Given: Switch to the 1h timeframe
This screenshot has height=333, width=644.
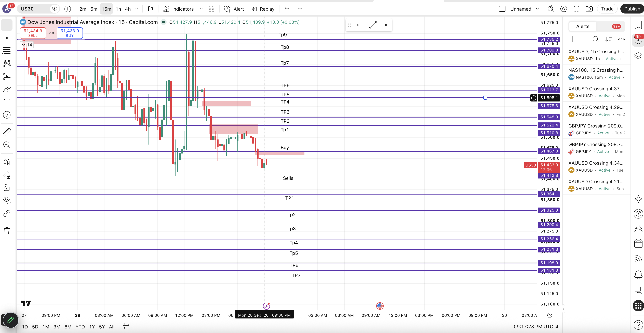Looking at the screenshot, I should (x=118, y=9).
